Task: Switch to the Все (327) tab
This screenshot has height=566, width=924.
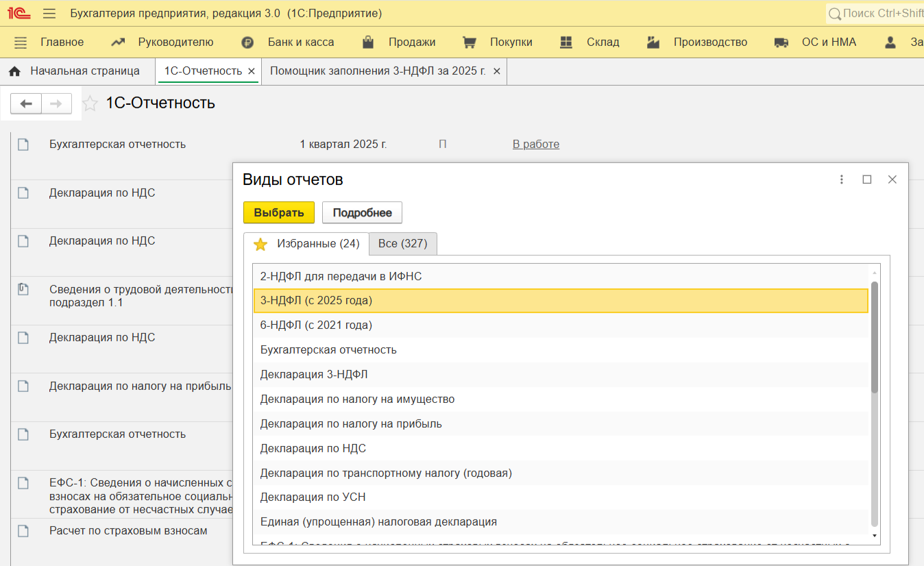Action: 402,243
